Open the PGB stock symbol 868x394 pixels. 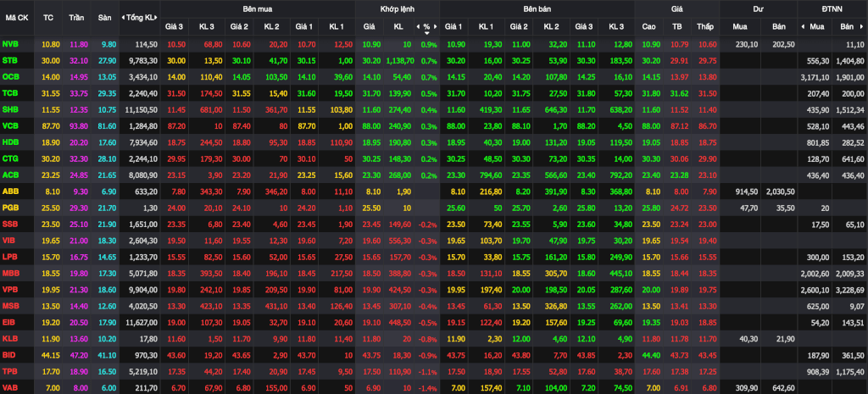(10, 209)
